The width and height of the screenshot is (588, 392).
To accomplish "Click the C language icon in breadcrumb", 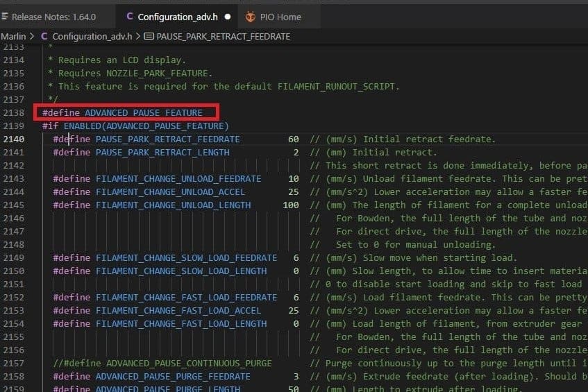I will [44, 36].
